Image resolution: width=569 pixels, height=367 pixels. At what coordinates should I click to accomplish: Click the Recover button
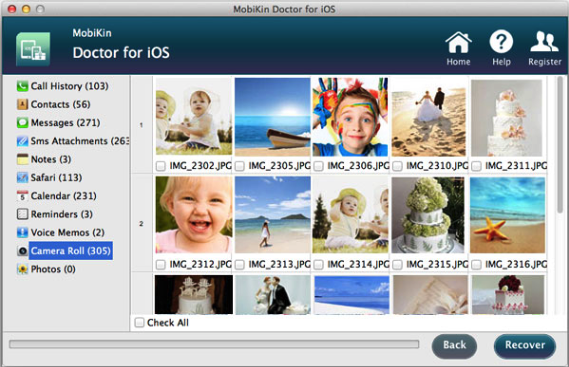click(525, 346)
